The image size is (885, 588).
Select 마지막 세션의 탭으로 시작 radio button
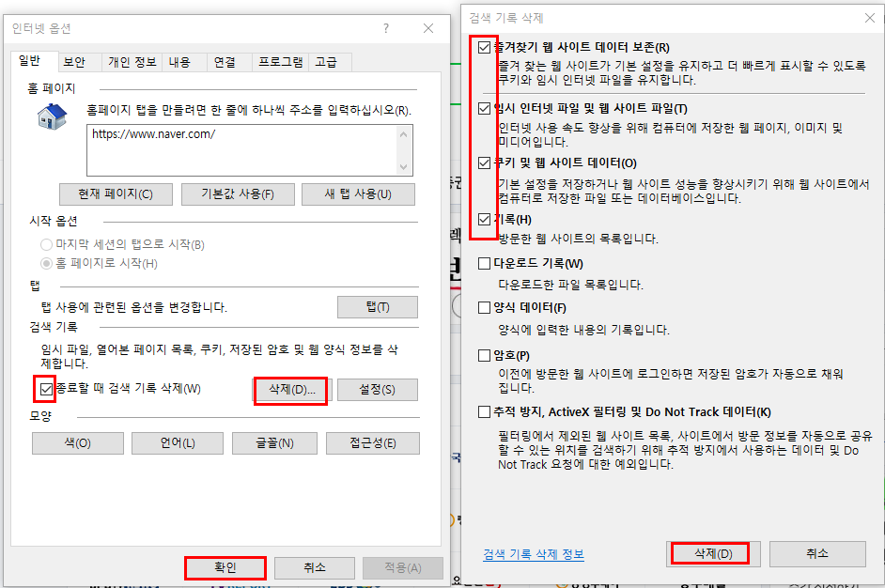[46, 245]
